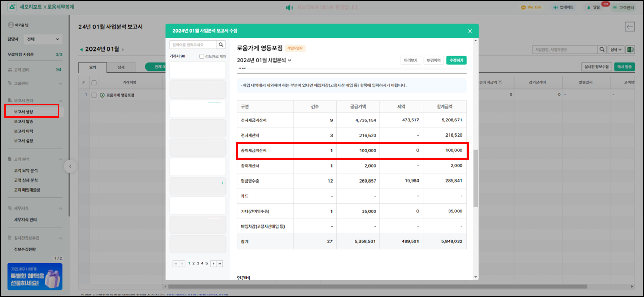The width and height of the screenshot is (644, 297).
Task: Collapse the sidebar with the round chevron
Action: [x=70, y=166]
